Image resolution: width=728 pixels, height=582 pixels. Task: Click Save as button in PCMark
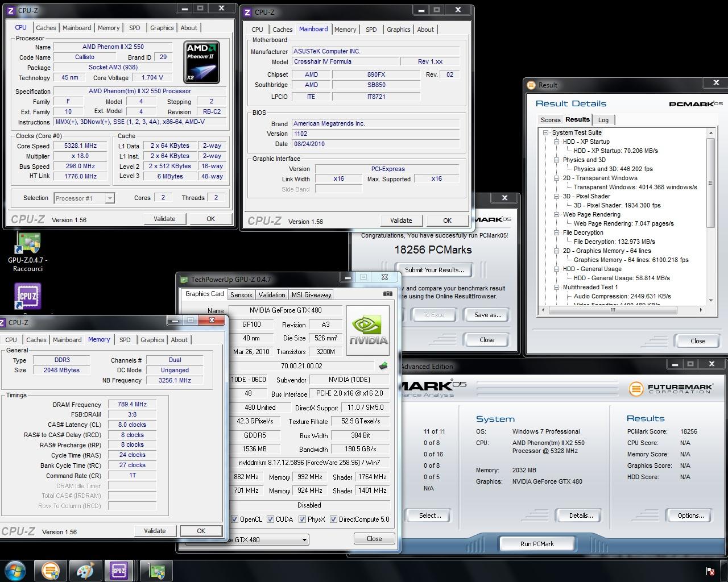pos(487,315)
